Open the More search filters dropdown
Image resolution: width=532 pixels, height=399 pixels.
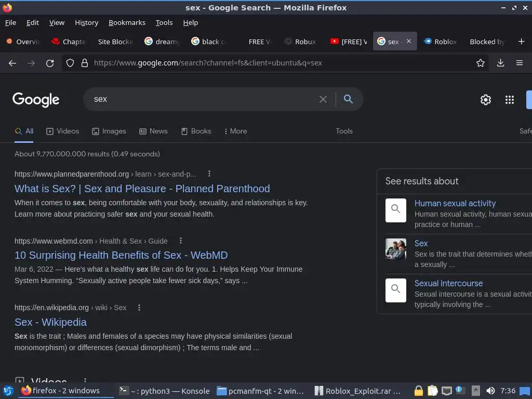[235, 131]
